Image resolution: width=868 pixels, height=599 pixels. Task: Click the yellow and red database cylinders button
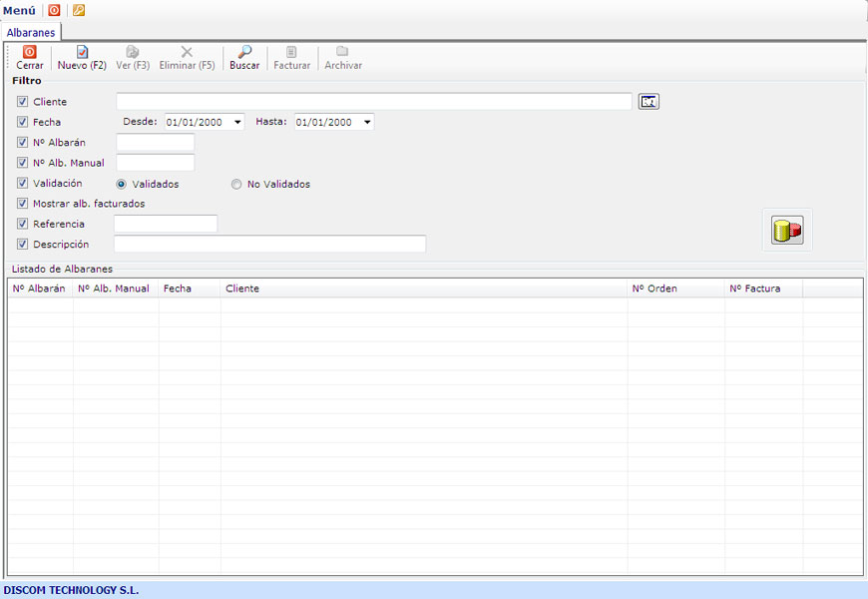point(787,231)
